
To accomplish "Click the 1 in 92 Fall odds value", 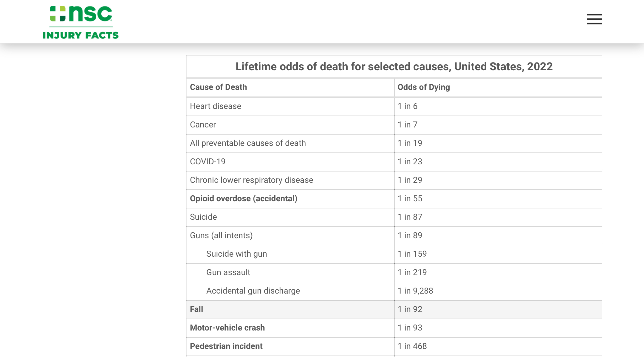I will [x=410, y=309].
